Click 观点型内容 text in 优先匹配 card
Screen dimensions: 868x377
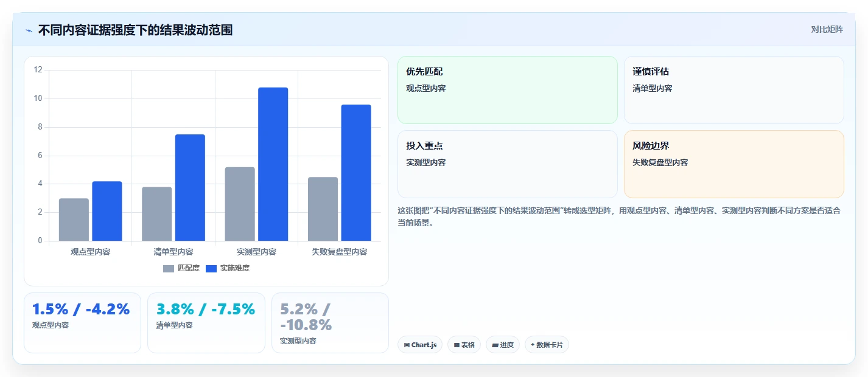(x=426, y=88)
